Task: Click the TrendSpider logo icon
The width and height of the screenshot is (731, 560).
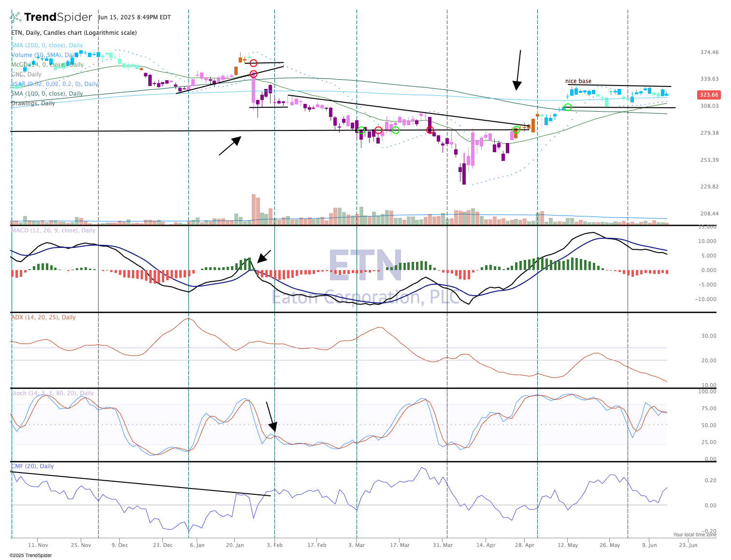Action: pos(15,17)
